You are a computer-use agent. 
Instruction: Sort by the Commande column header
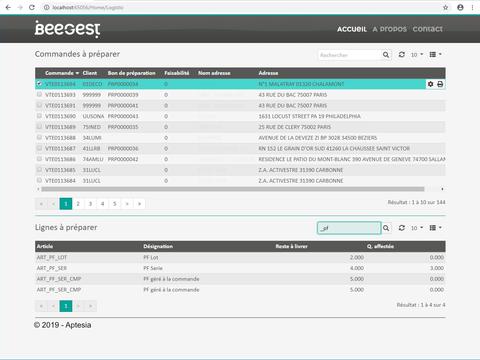(62, 73)
